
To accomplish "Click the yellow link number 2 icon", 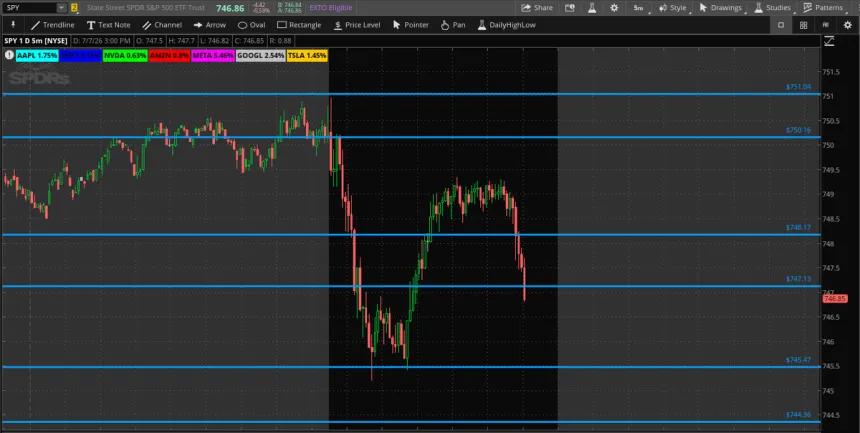I will 74,8.
